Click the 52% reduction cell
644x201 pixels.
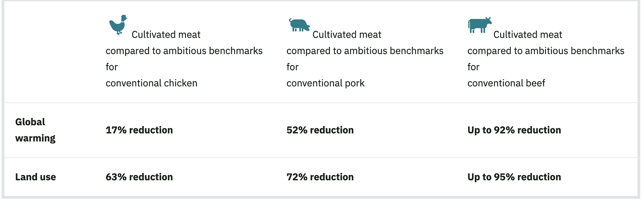(320, 130)
